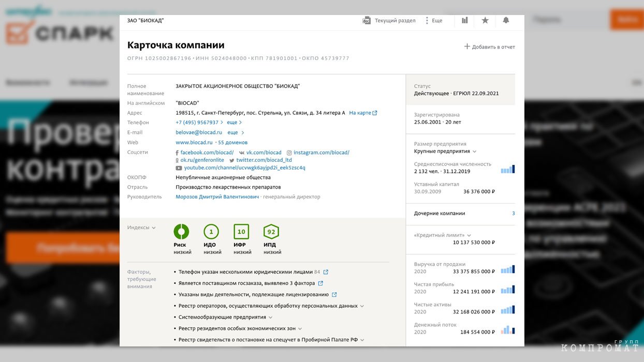Open ok.ru/genferonlite link

click(202, 160)
